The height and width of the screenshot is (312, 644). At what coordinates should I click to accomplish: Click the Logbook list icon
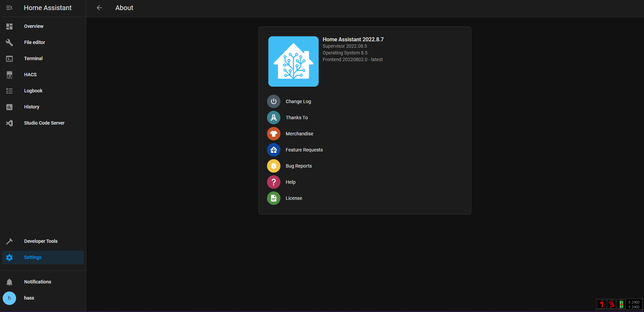click(9, 91)
